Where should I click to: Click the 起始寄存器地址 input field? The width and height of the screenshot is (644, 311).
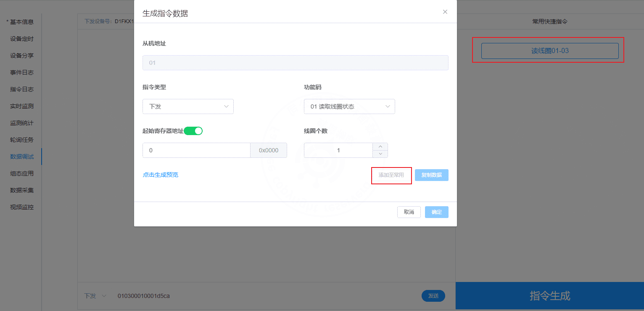[x=196, y=150]
